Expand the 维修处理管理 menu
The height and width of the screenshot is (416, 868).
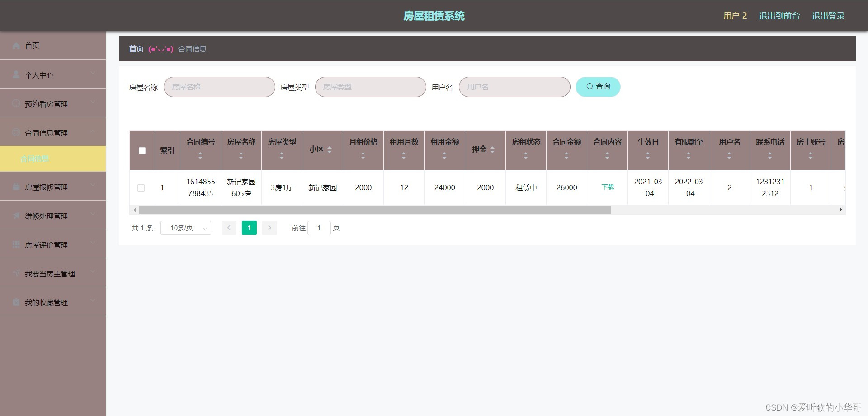pos(92,214)
